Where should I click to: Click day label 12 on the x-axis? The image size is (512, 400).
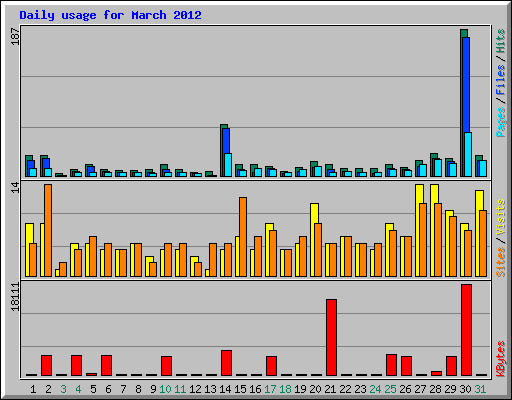195,389
